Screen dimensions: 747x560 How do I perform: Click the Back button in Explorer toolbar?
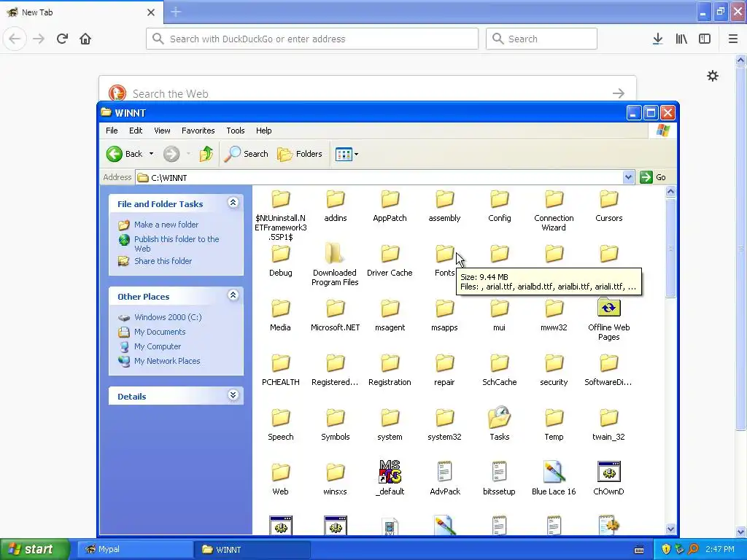pyautogui.click(x=124, y=154)
